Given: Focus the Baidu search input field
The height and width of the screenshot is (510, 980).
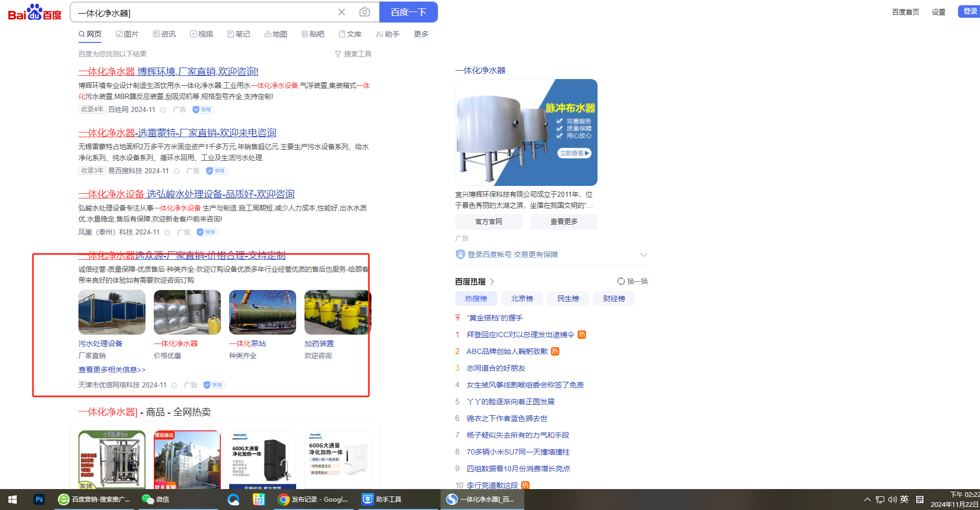Looking at the screenshot, I should click(x=204, y=13).
